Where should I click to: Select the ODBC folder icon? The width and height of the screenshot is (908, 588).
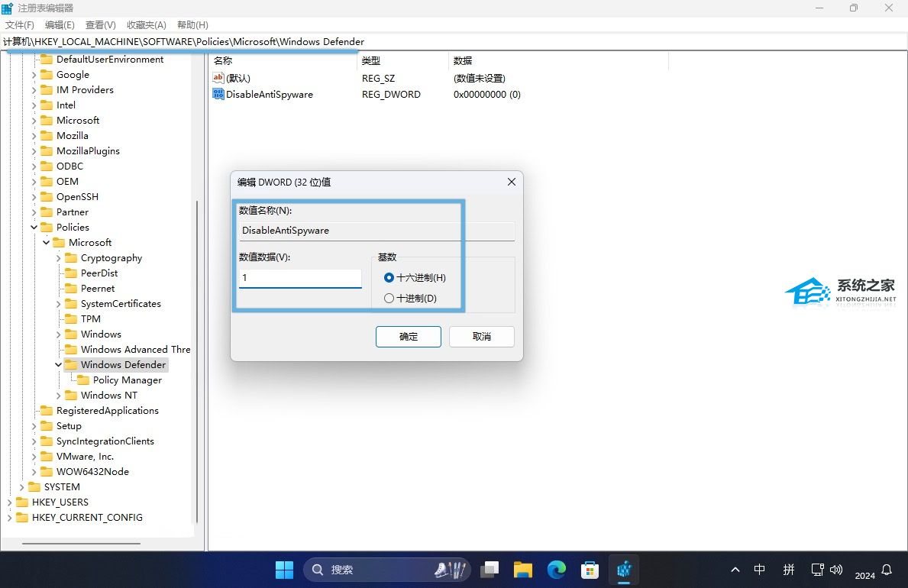[x=47, y=166]
